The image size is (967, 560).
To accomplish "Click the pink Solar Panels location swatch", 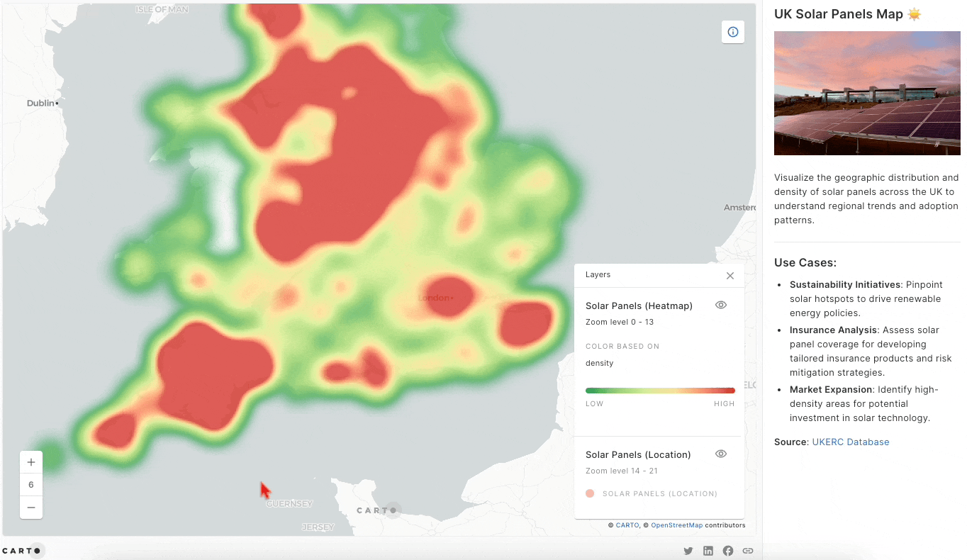I will coord(590,493).
